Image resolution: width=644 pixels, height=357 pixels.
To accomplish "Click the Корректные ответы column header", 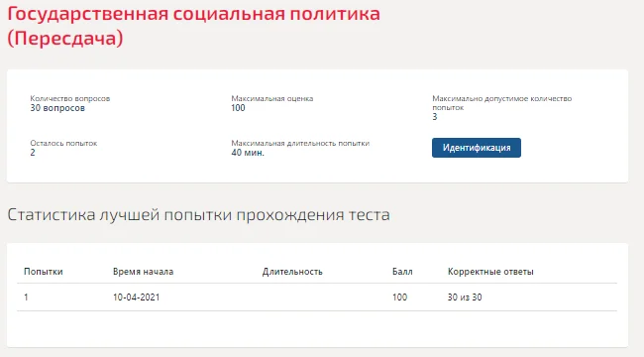I will pos(490,272).
